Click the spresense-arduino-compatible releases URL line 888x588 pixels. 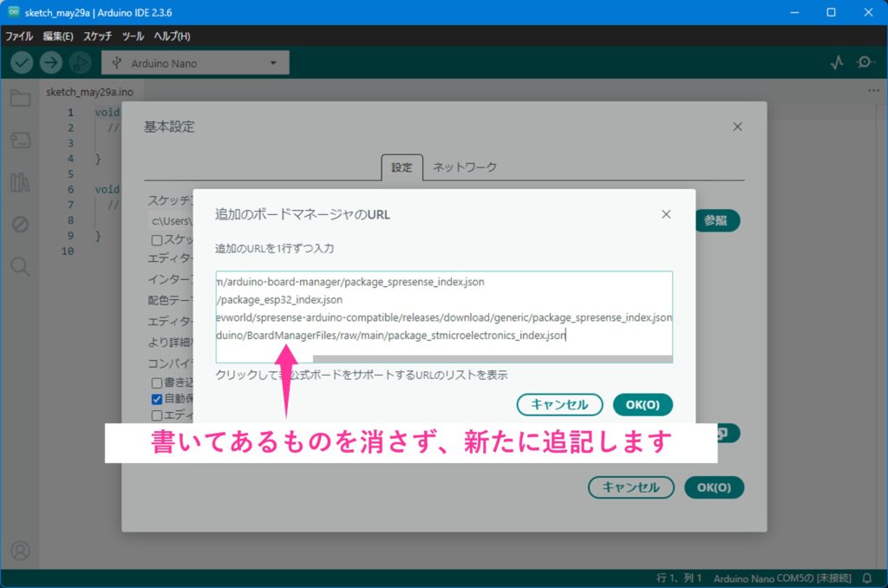(x=444, y=317)
